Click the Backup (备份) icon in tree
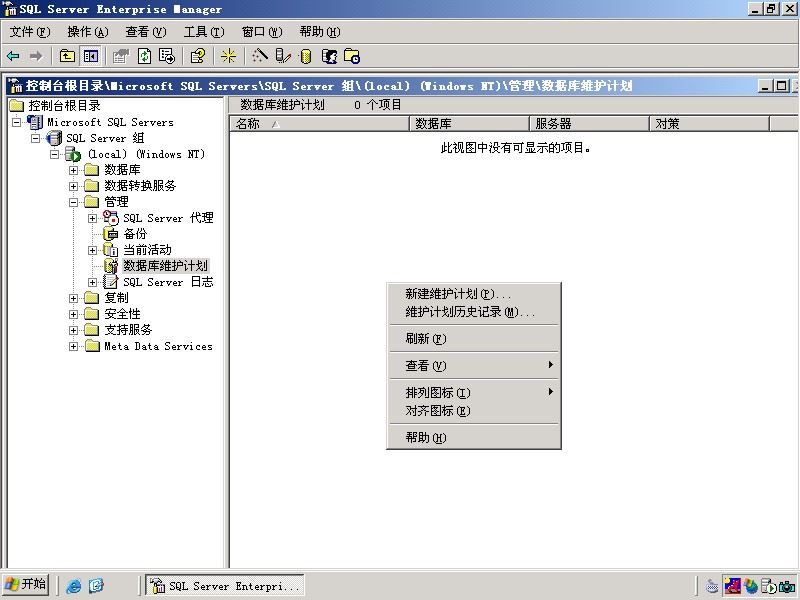This screenshot has height=600, width=800. [111, 234]
